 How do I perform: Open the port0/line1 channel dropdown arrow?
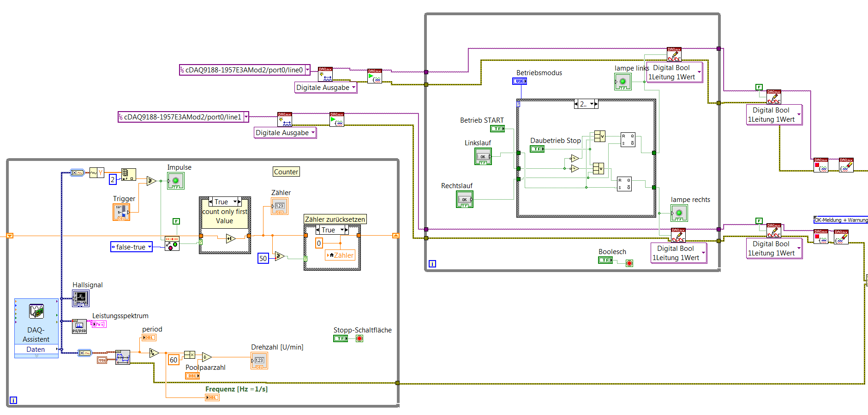pos(246,117)
